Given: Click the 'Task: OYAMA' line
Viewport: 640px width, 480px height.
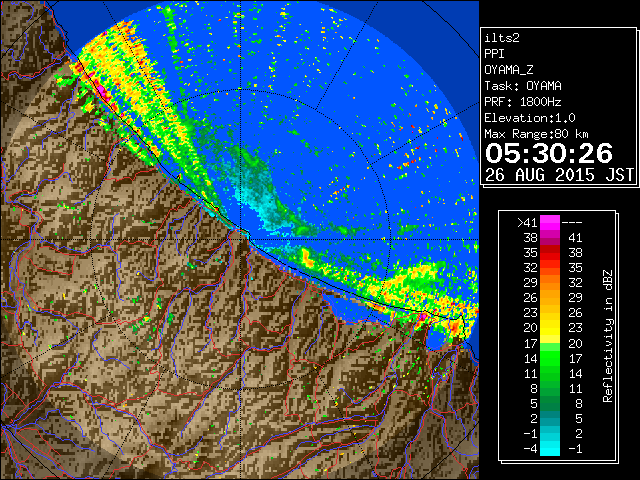Looking at the screenshot, I should point(523,86).
